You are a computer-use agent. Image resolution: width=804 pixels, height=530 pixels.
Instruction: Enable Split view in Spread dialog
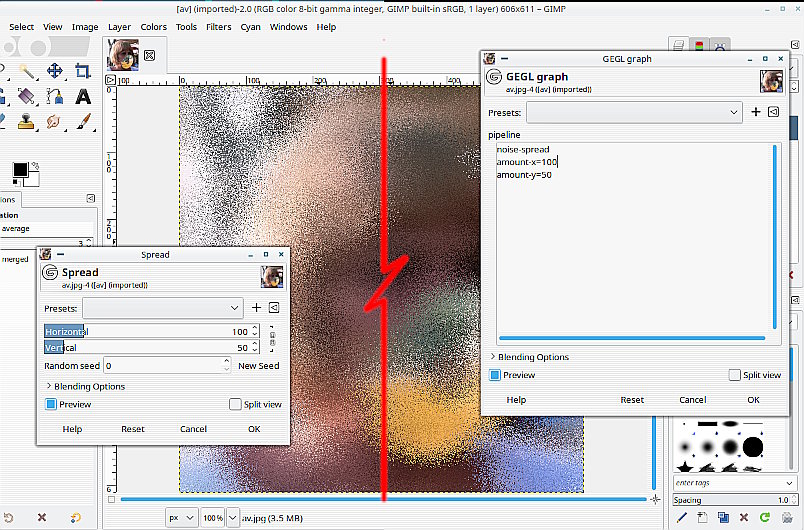click(x=235, y=404)
